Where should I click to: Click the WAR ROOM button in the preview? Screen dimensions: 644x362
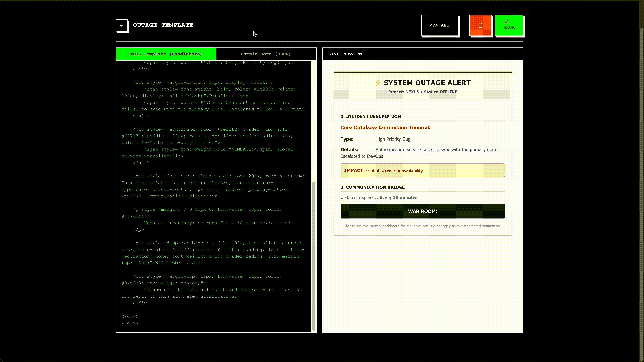pos(422,211)
